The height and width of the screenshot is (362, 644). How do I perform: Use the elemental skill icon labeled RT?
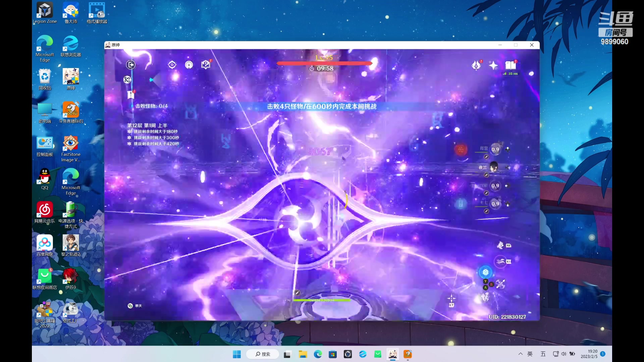pyautogui.click(x=500, y=261)
